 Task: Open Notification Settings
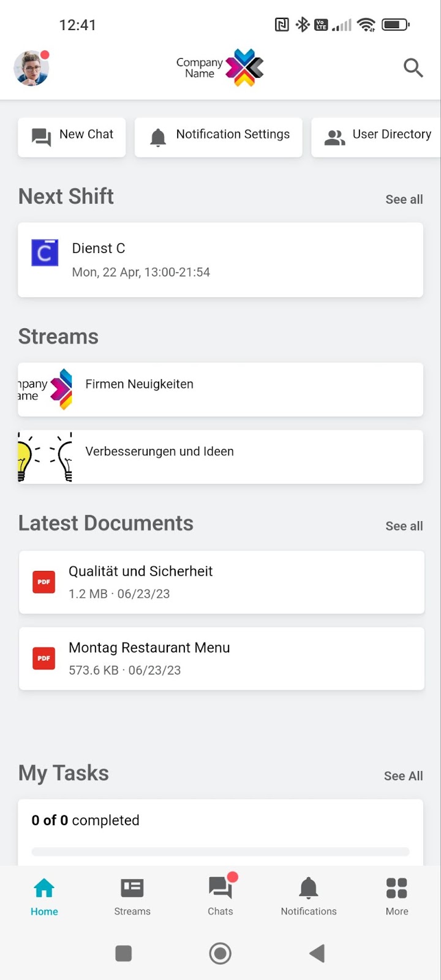click(x=219, y=137)
